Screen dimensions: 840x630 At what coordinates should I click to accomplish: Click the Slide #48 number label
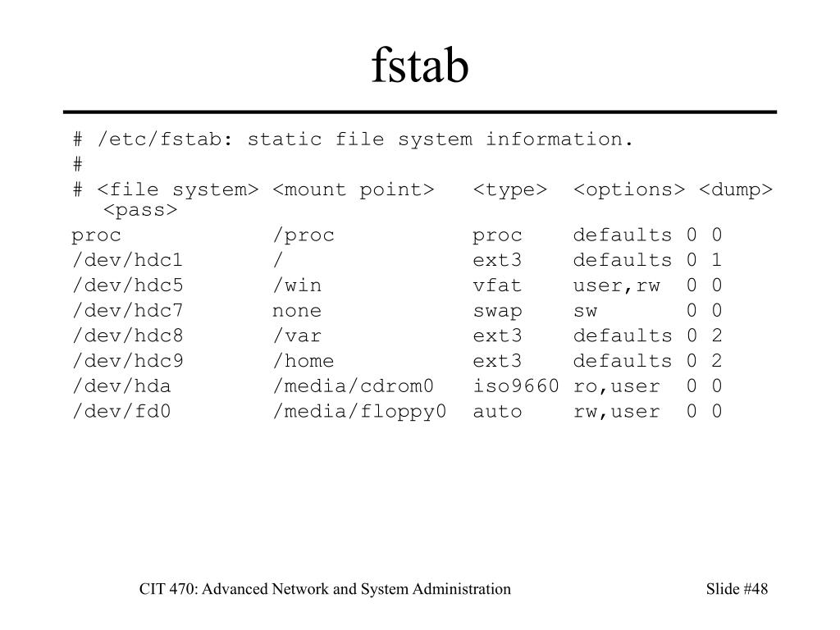(x=737, y=589)
